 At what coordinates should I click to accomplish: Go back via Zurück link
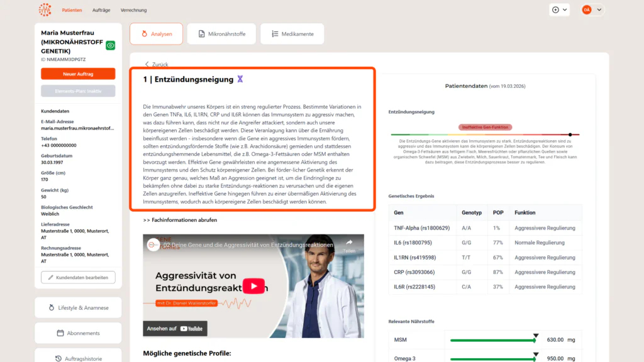[157, 64]
